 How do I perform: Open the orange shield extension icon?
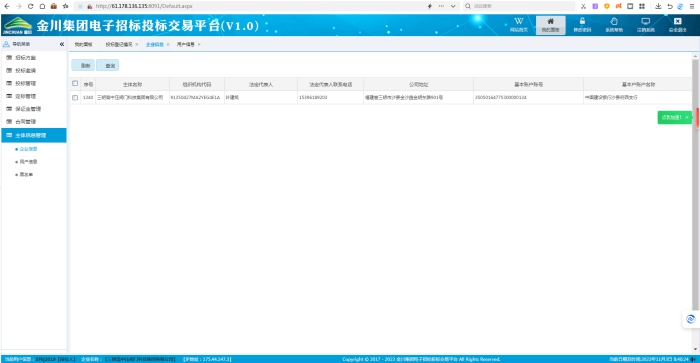tap(607, 6)
